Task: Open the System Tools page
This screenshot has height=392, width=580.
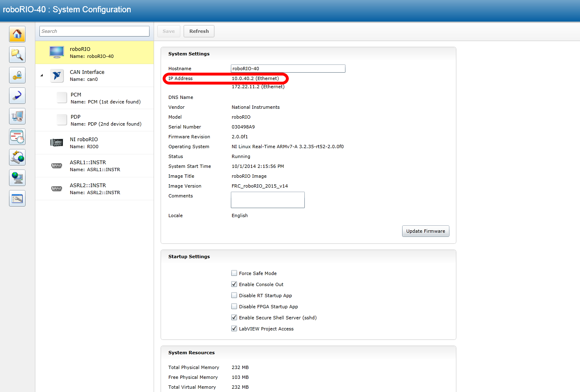Action: (17, 198)
